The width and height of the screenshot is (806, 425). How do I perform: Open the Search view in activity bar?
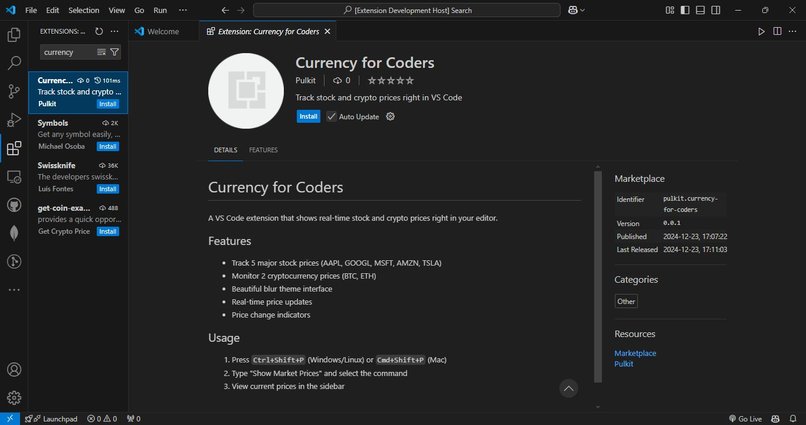pos(14,63)
